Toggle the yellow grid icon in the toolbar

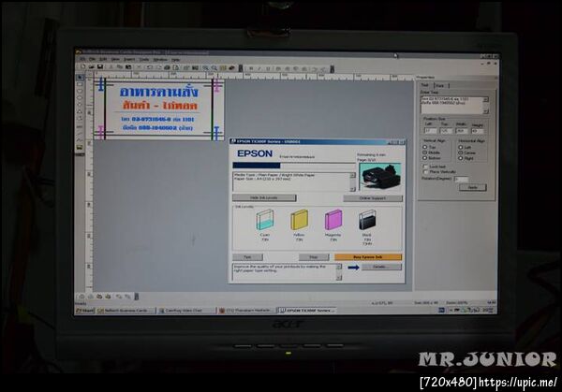click(223, 67)
